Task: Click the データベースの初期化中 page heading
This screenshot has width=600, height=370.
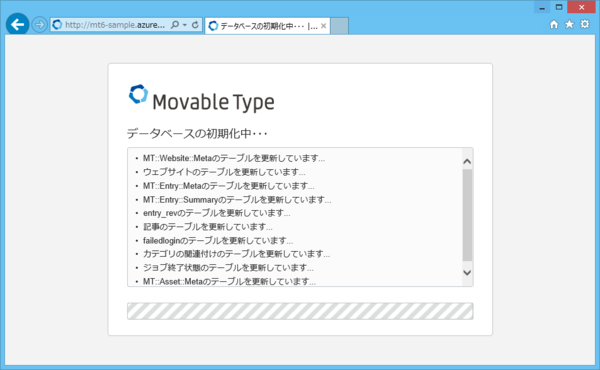Action: pos(197,134)
